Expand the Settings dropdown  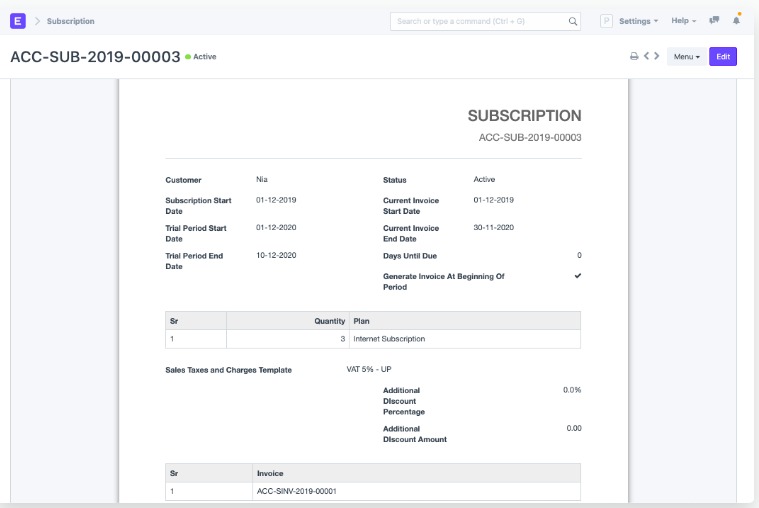coord(638,21)
